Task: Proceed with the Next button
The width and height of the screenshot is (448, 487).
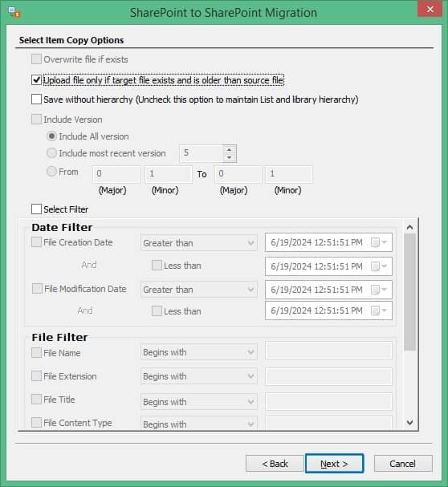Action: pyautogui.click(x=334, y=464)
